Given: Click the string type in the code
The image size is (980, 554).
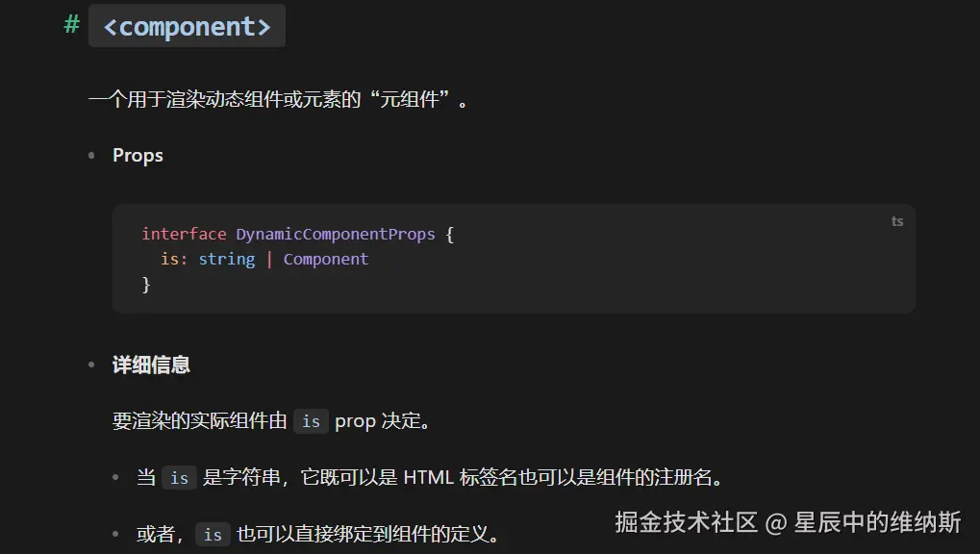Looking at the screenshot, I should coord(227,259).
